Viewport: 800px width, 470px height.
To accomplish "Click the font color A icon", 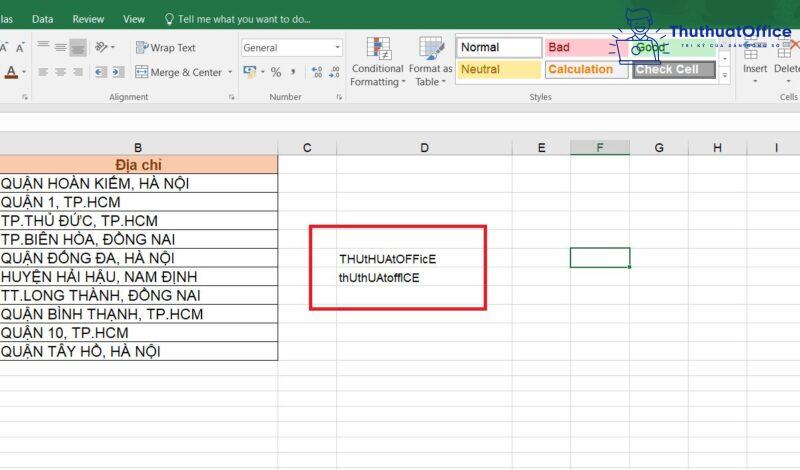I will coord(11,72).
